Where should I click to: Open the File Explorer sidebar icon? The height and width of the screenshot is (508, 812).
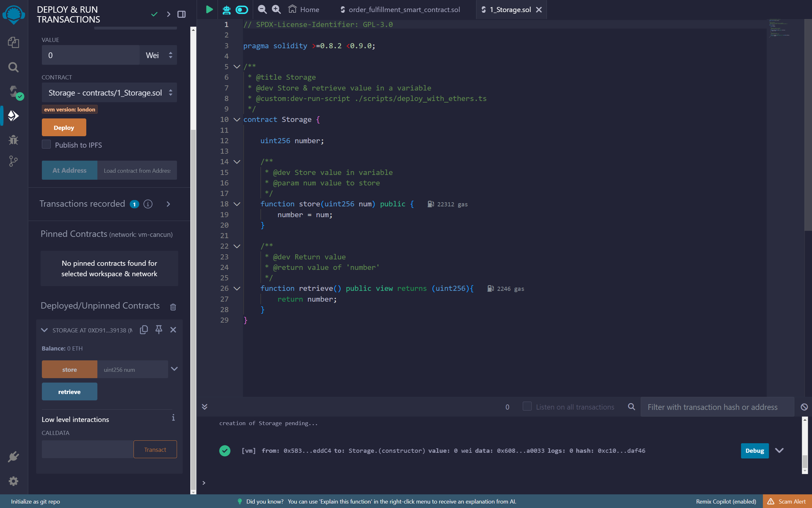click(13, 42)
